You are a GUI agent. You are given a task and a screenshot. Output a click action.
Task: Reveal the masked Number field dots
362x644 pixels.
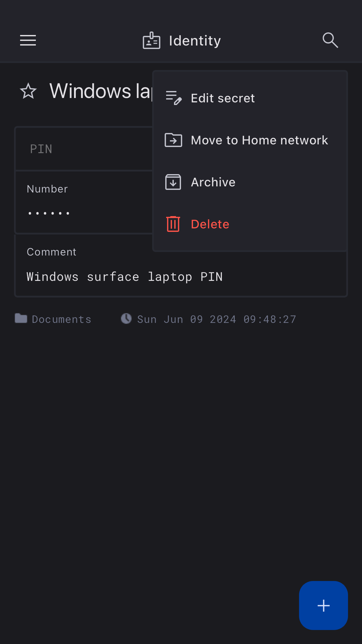pos(49,213)
